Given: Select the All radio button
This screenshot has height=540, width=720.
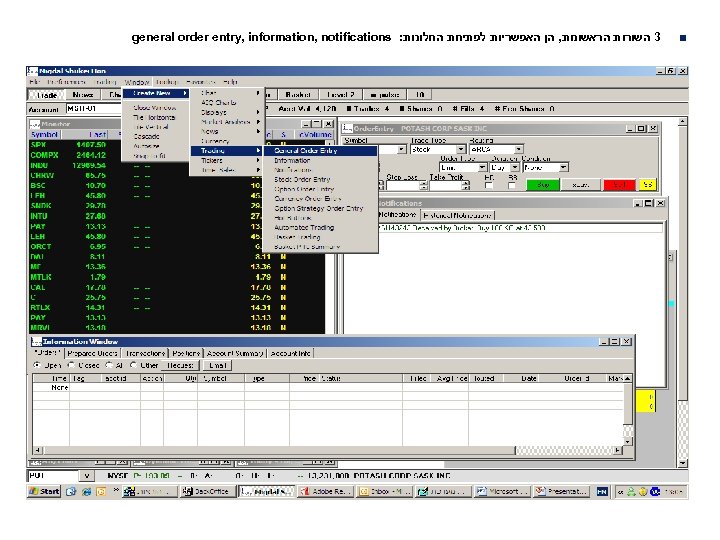Looking at the screenshot, I should (x=109, y=366).
